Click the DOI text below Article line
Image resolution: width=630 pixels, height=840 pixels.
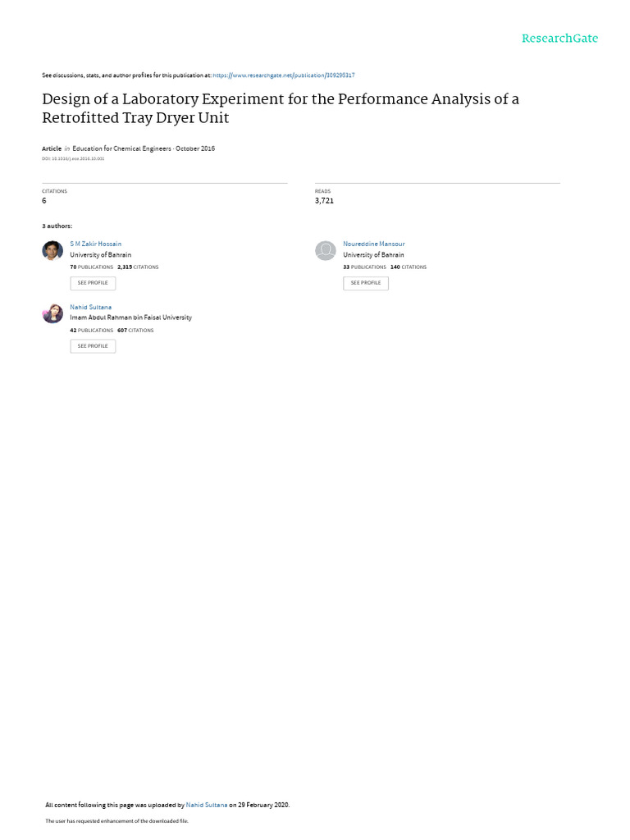coord(73,158)
